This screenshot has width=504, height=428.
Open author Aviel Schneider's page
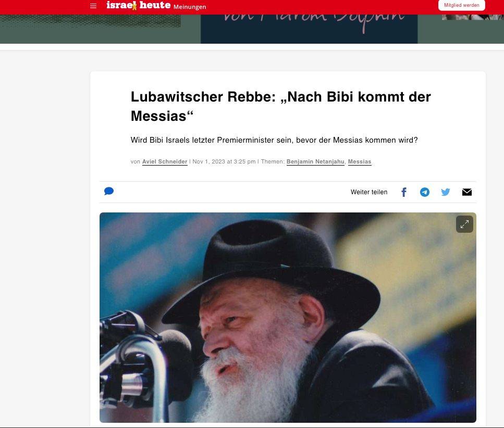(x=165, y=161)
